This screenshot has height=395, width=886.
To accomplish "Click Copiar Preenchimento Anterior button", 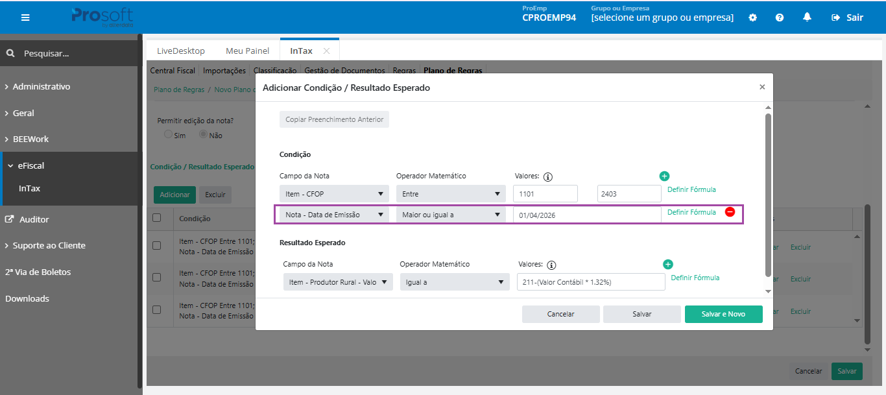I will (x=334, y=119).
